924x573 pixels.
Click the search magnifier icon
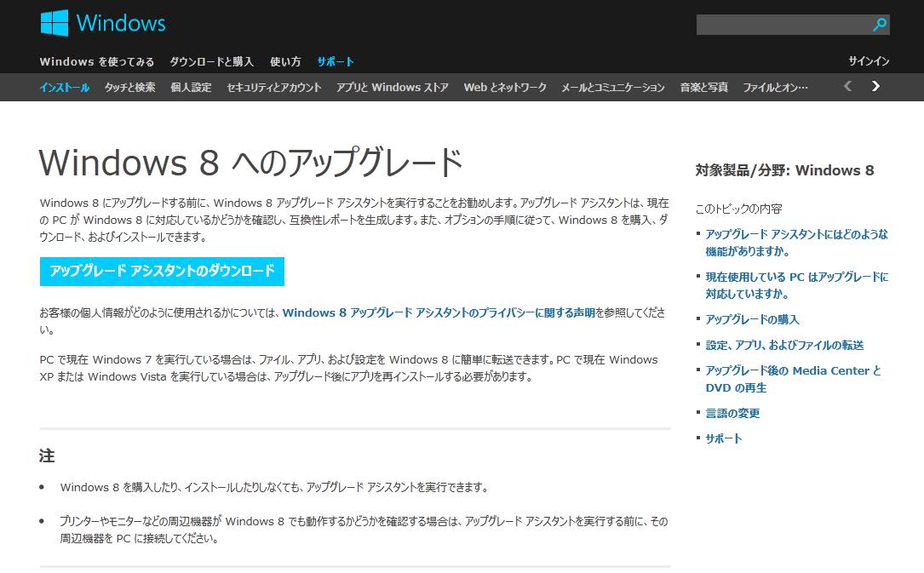(879, 25)
